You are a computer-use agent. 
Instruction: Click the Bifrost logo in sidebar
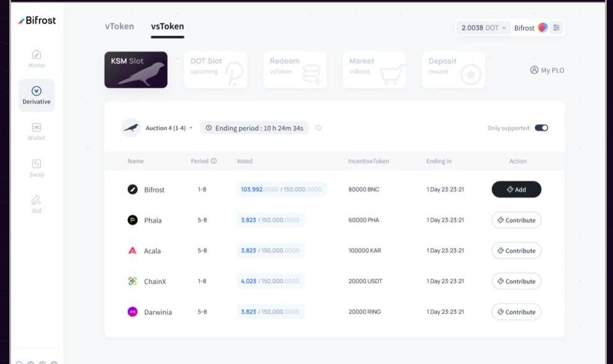coord(37,20)
